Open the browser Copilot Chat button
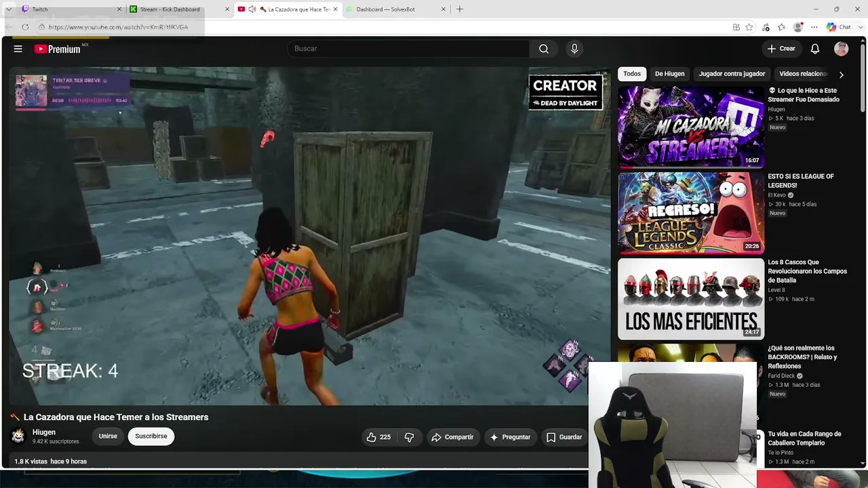 (839, 27)
